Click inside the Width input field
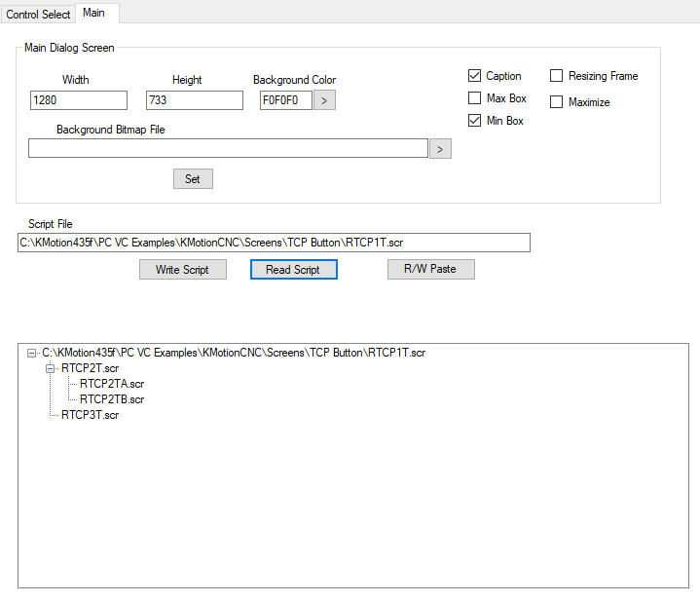 (78, 100)
